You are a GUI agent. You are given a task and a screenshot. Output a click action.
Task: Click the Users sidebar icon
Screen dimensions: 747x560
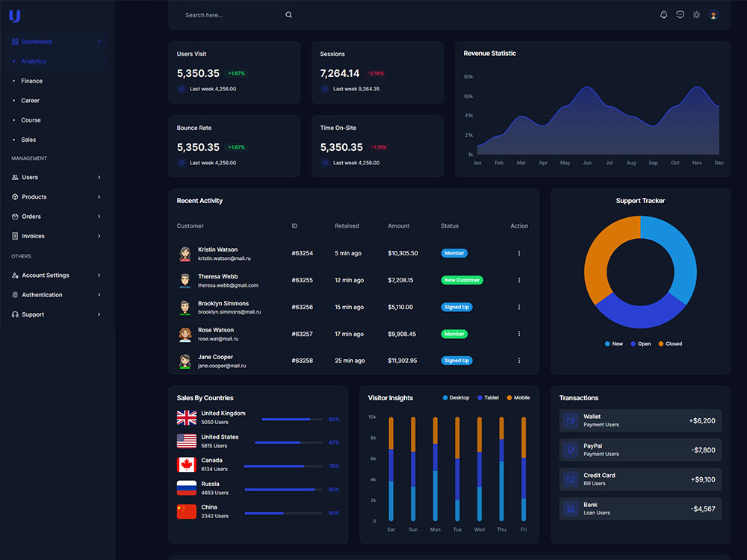(16, 177)
